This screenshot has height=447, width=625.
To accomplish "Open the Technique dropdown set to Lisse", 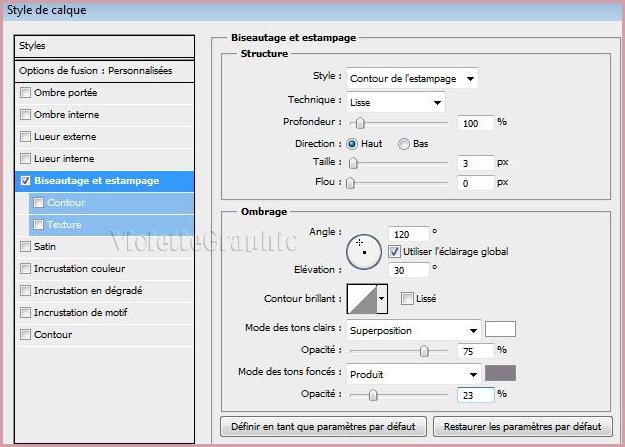I will 396,102.
